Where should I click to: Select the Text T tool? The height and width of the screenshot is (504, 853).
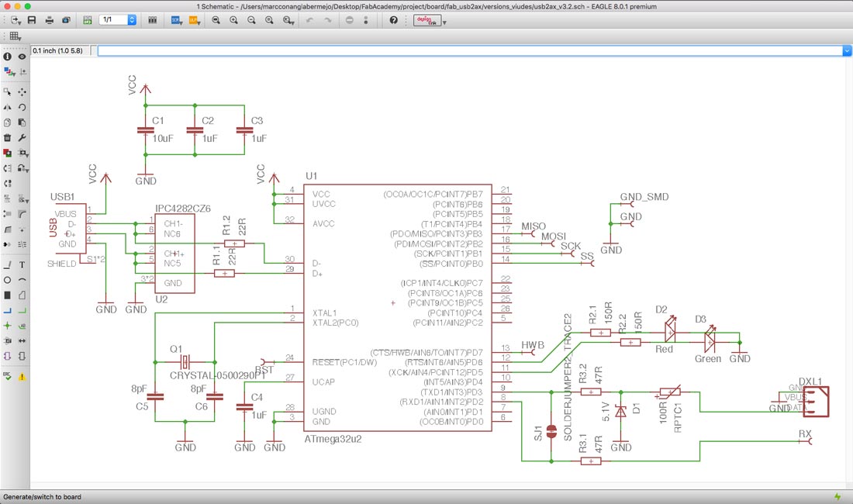[22, 264]
